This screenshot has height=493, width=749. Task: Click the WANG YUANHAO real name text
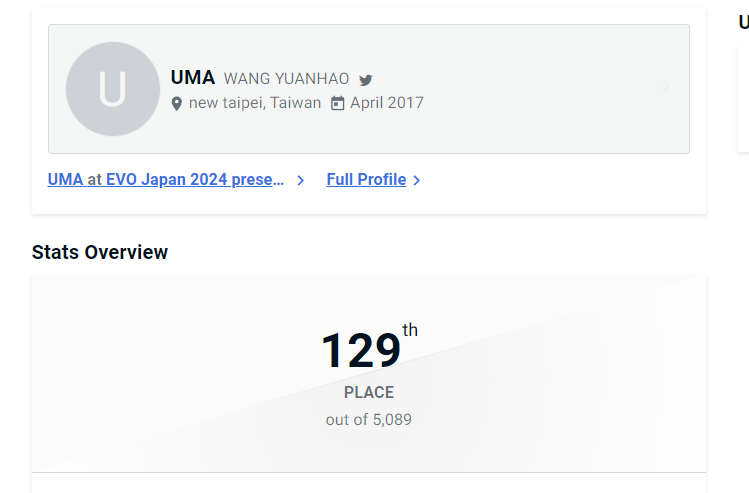pos(286,79)
